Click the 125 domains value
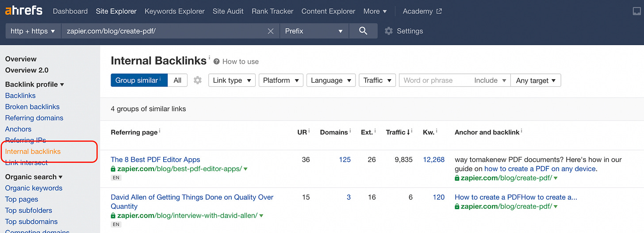 [345, 160]
